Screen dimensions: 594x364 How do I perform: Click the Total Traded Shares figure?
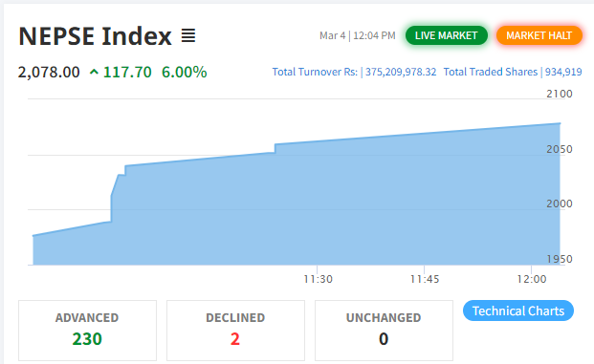(x=563, y=72)
